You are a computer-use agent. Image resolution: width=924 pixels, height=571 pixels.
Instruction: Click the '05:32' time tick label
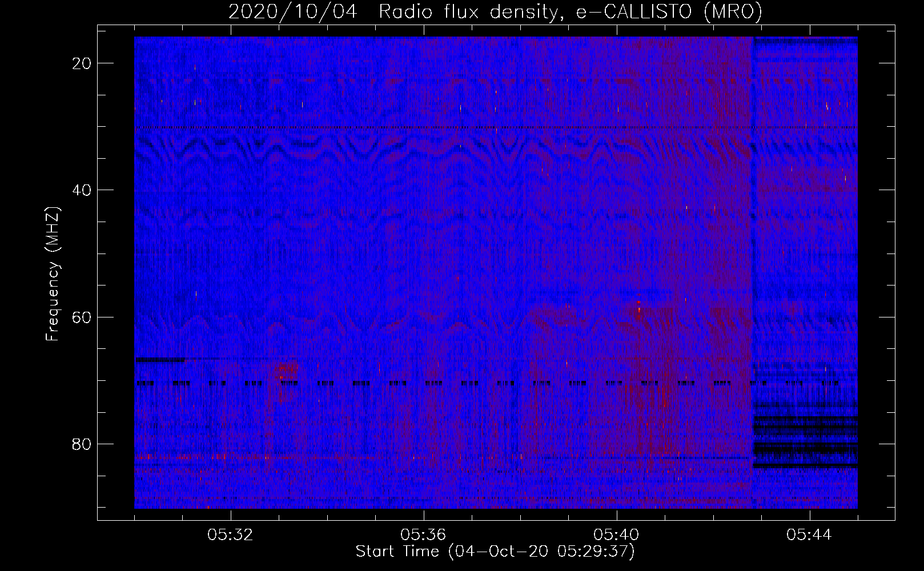click(230, 535)
